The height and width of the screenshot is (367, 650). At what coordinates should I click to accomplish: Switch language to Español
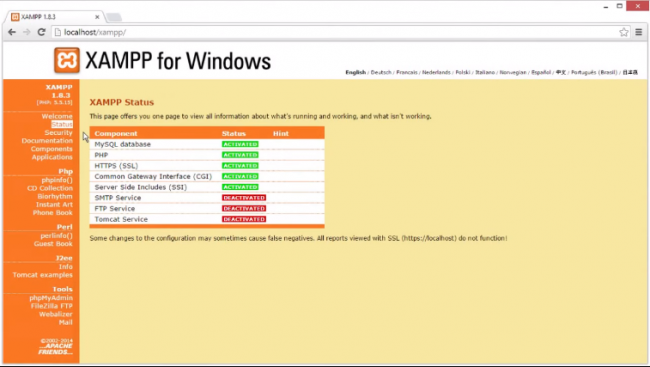(541, 72)
